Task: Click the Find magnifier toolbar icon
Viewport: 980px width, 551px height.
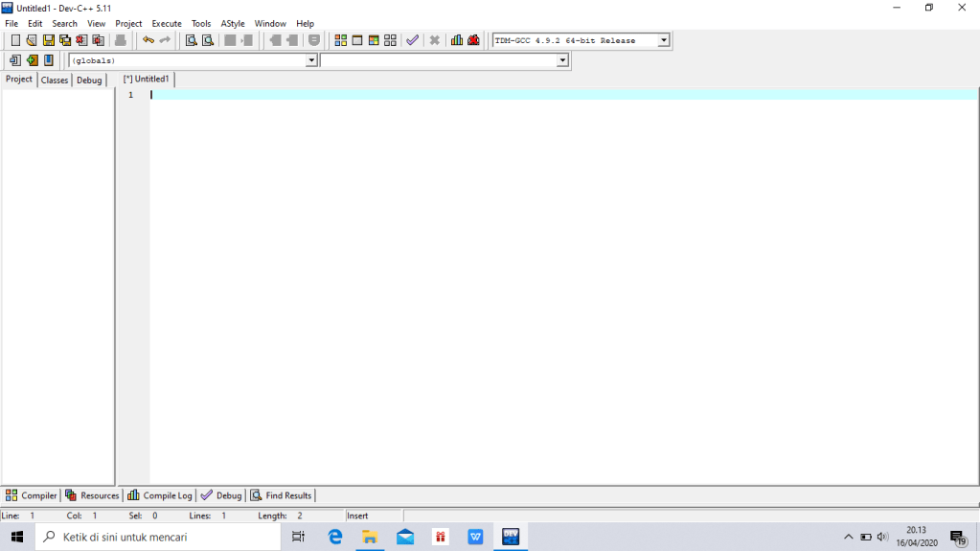Action: point(191,40)
